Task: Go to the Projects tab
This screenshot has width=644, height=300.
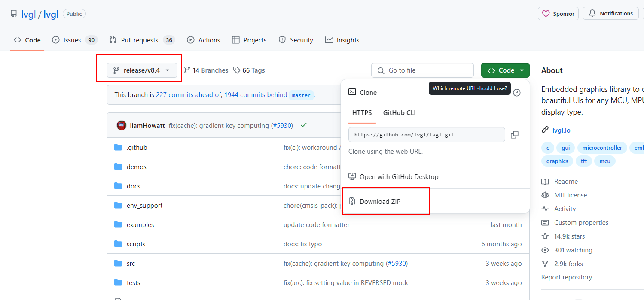Action: click(249, 40)
